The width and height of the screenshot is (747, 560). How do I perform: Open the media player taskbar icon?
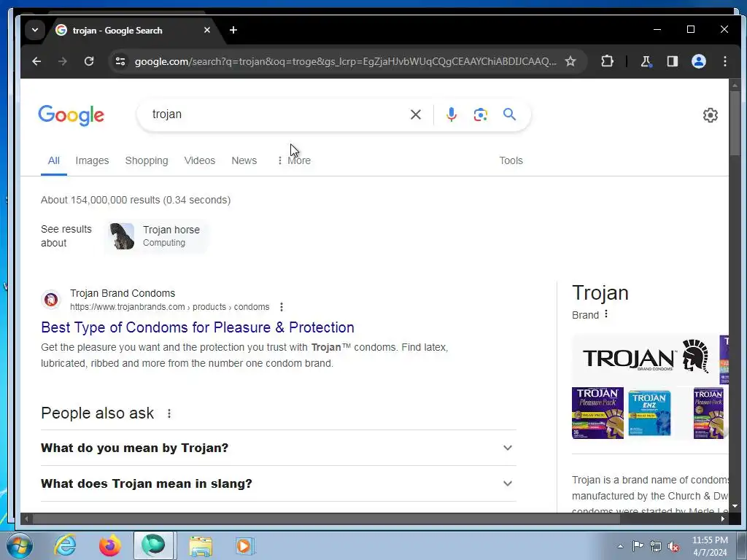pyautogui.click(x=245, y=545)
